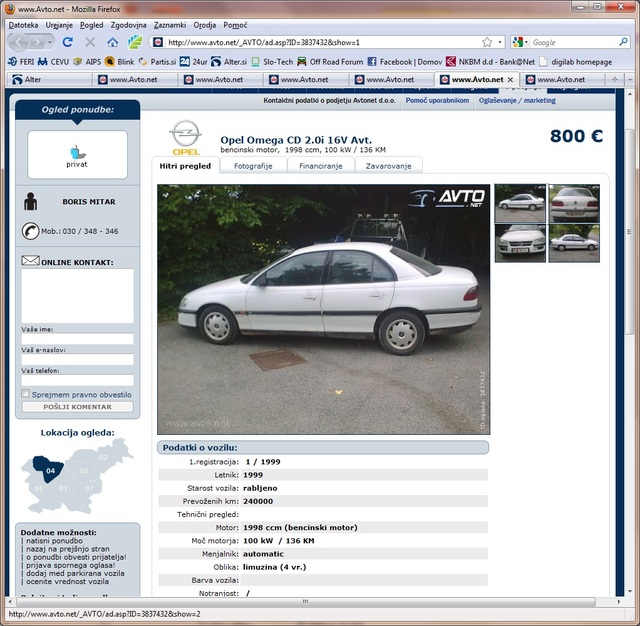Click into the Vaš telefon input field
Viewport: 640px width, 626px height.
[x=78, y=380]
